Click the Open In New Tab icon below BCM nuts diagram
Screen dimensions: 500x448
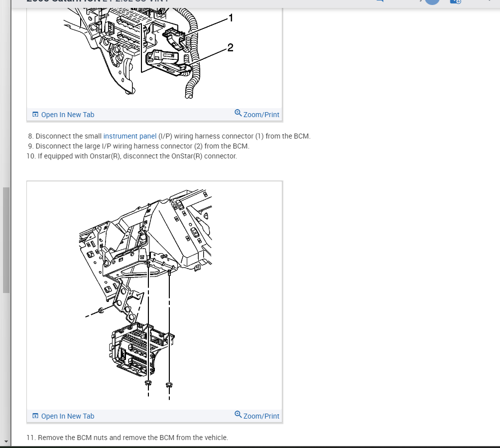(35, 416)
